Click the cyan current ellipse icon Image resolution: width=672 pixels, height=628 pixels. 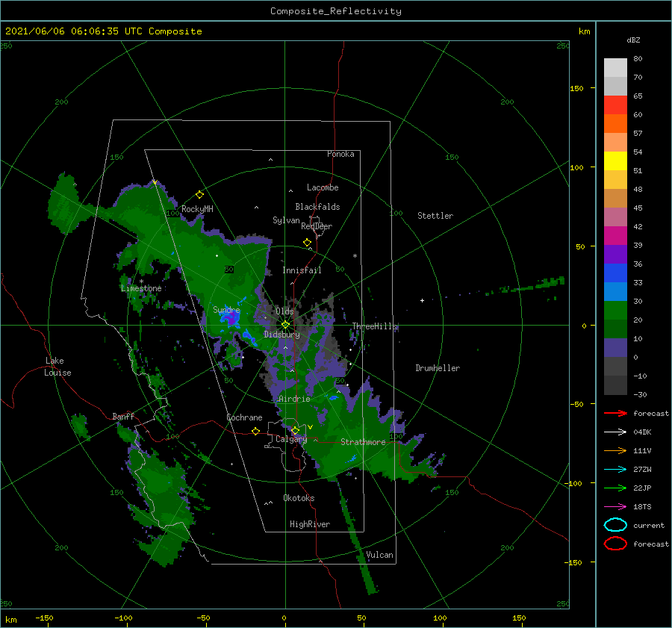tap(615, 525)
